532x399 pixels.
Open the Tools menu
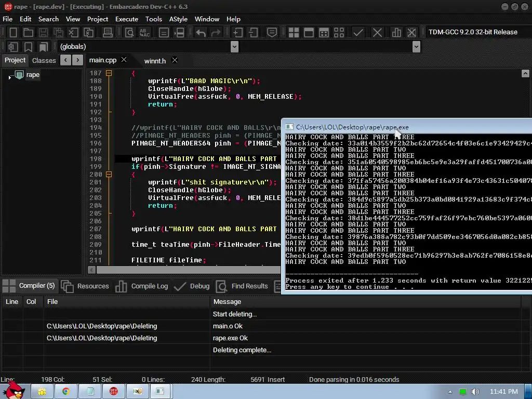153,19
